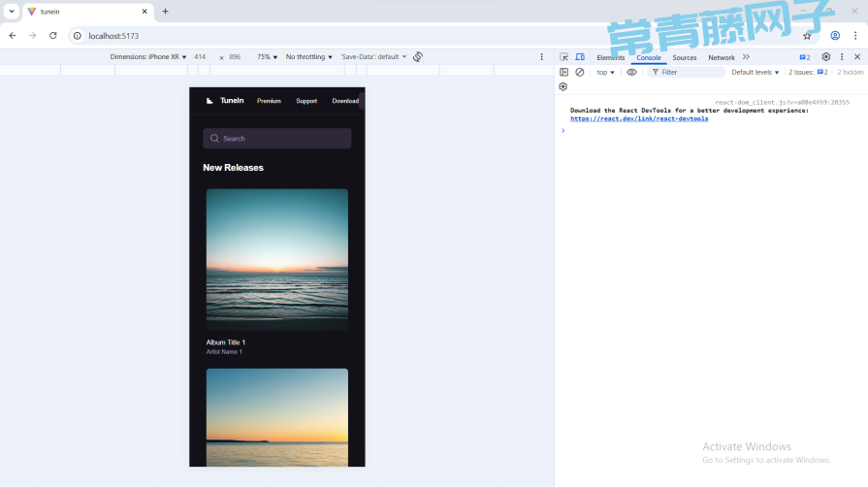Bookmark this page with the star icon
The height and width of the screenshot is (488, 868).
pyautogui.click(x=807, y=36)
